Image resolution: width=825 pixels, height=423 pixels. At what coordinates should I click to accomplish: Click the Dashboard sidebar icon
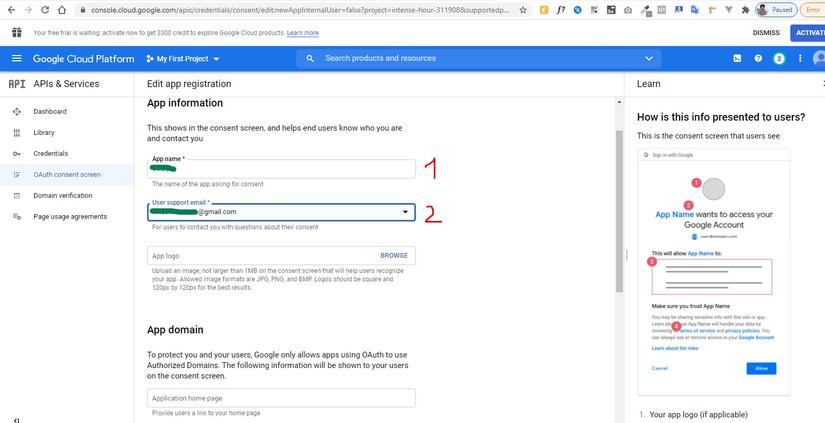click(16, 112)
